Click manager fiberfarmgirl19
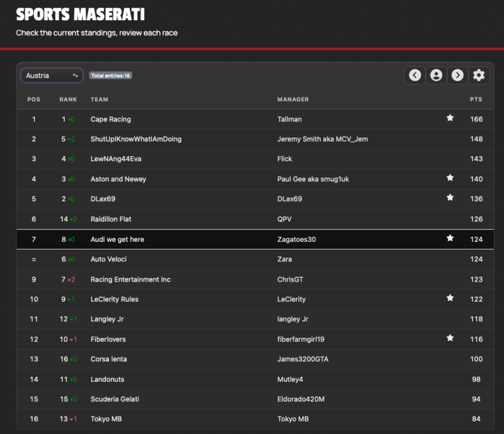 pyautogui.click(x=301, y=339)
